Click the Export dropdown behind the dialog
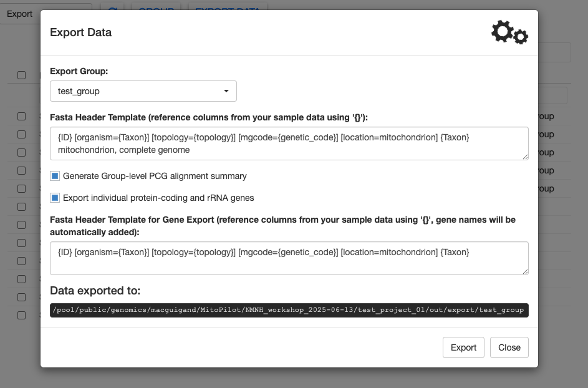 (x=21, y=14)
